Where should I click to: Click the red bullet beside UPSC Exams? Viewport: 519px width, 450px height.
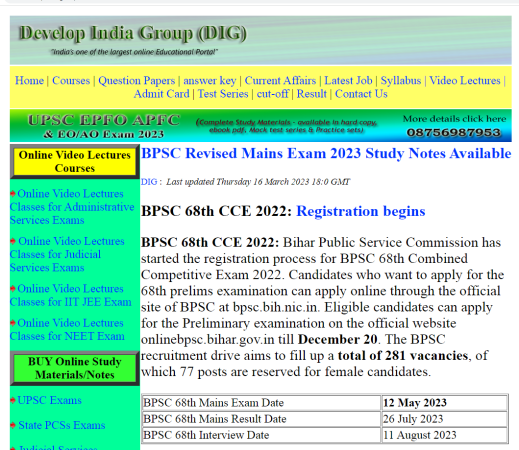(13, 400)
